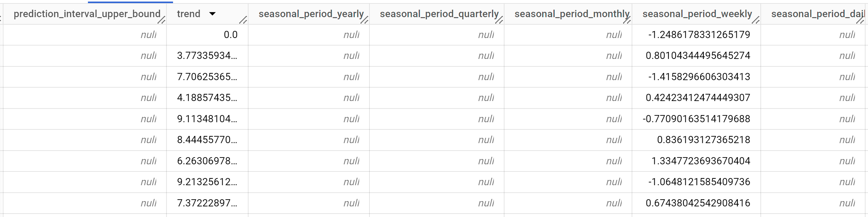Select the null cell under seasonal_period_yearly
The image size is (868, 217).
pos(352,34)
